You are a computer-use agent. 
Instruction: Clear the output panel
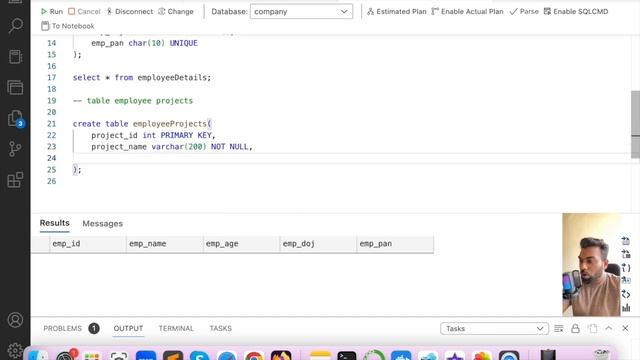559,329
